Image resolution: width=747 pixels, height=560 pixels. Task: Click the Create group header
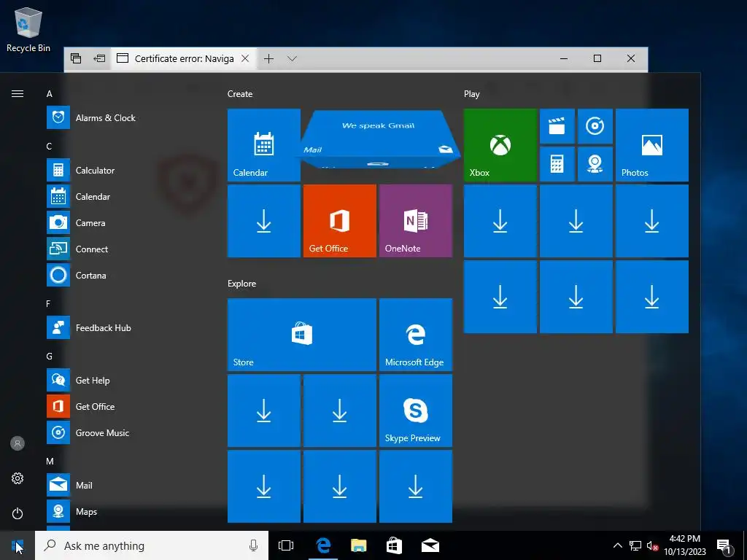240,94
